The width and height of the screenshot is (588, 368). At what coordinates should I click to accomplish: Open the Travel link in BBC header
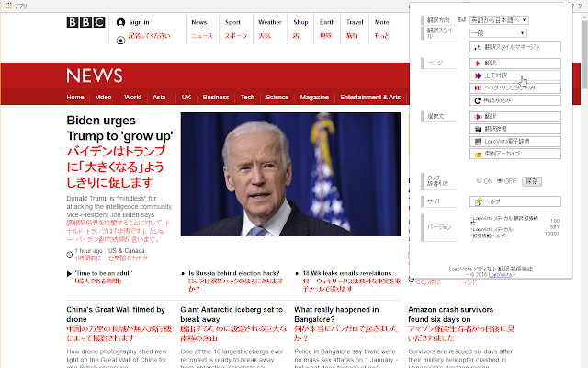tap(355, 22)
